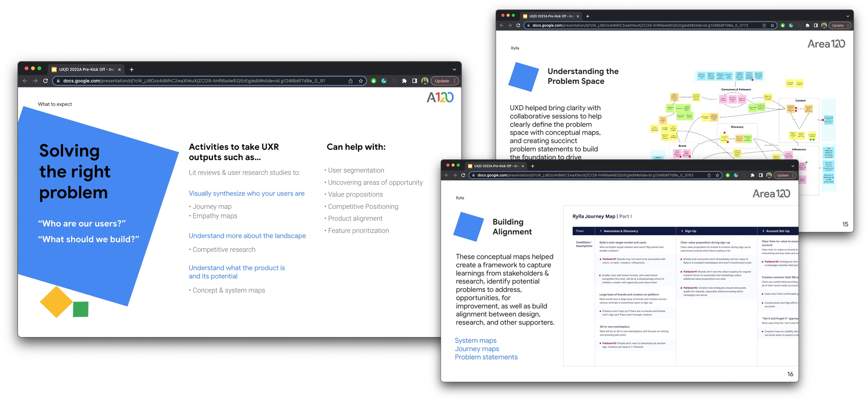Screen dimensions: 868x401
Task: Reload the Building Alignment window
Action: [463, 175]
